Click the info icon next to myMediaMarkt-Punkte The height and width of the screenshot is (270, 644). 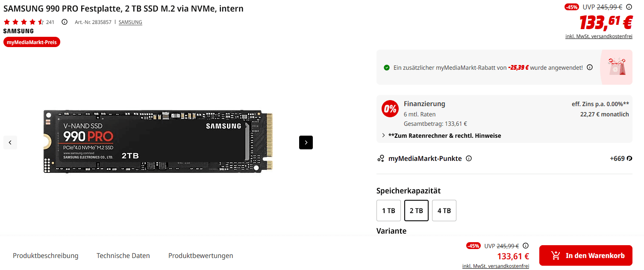pyautogui.click(x=469, y=158)
